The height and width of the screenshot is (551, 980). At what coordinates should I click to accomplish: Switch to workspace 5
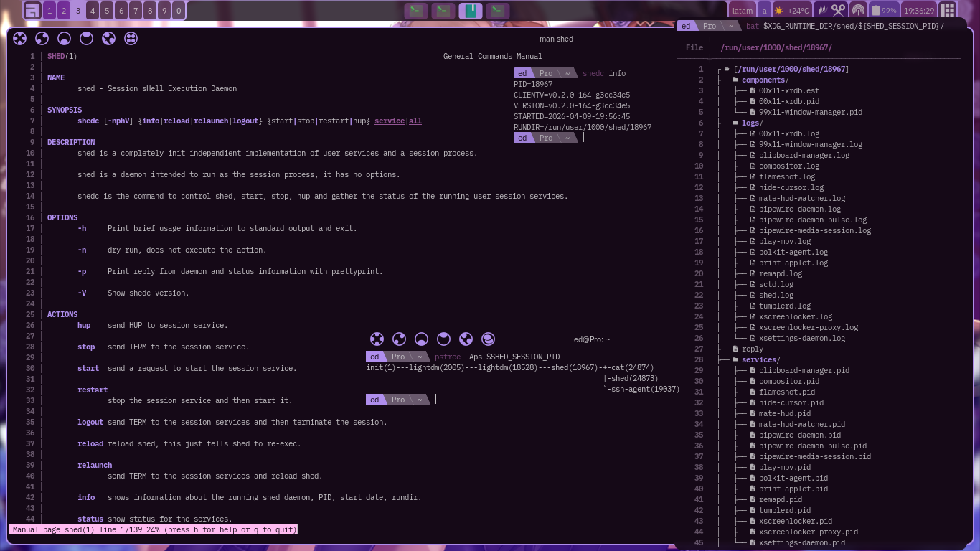(107, 11)
